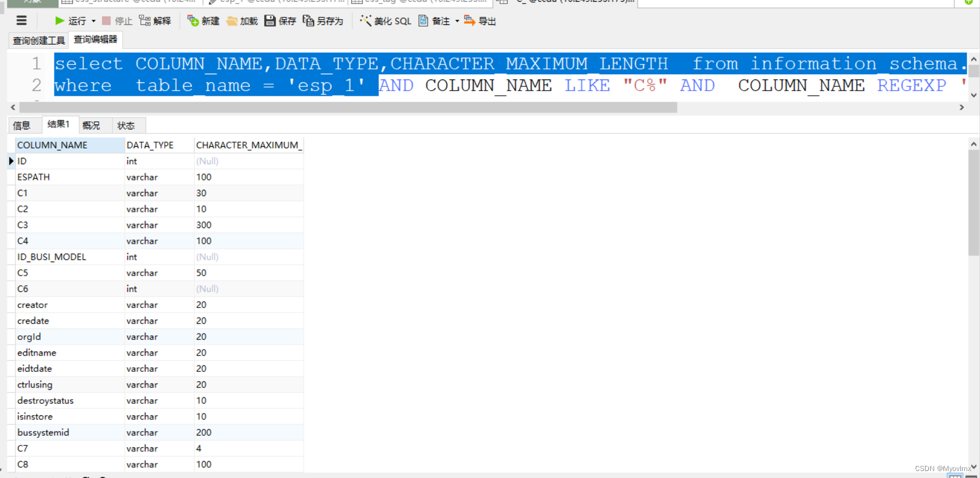Click the Export (导出) button
Viewport: 980px width, 478px height.
(x=480, y=21)
